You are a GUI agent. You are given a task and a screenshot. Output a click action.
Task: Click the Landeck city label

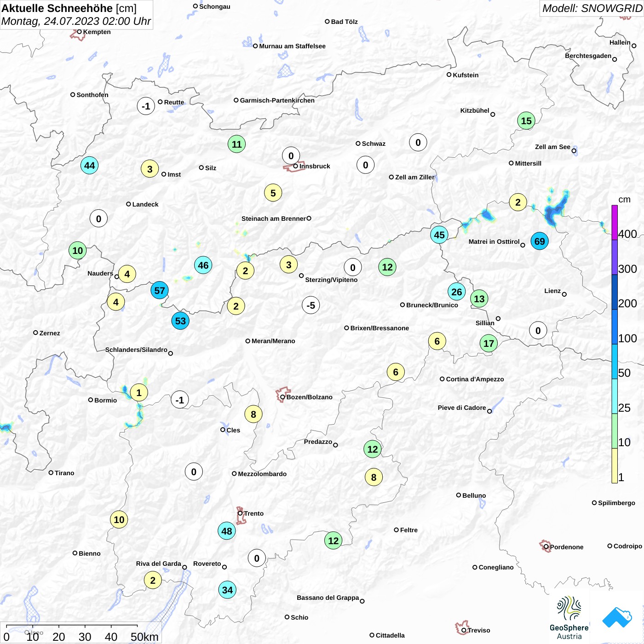[x=145, y=204]
